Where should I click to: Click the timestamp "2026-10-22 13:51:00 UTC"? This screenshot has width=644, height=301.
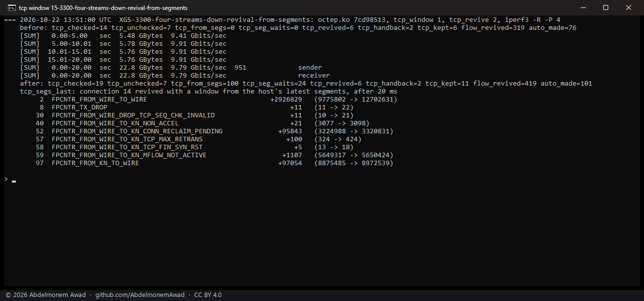coord(66,20)
